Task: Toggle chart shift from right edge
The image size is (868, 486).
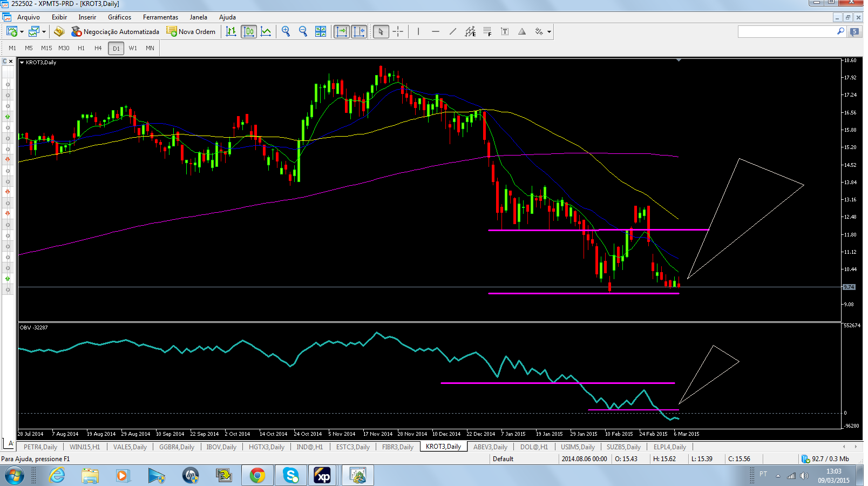Action: 359,32
